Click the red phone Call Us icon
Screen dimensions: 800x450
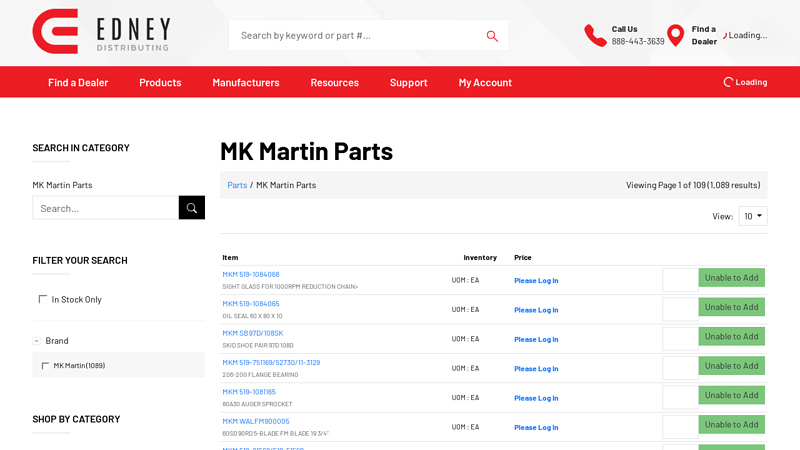(595, 35)
